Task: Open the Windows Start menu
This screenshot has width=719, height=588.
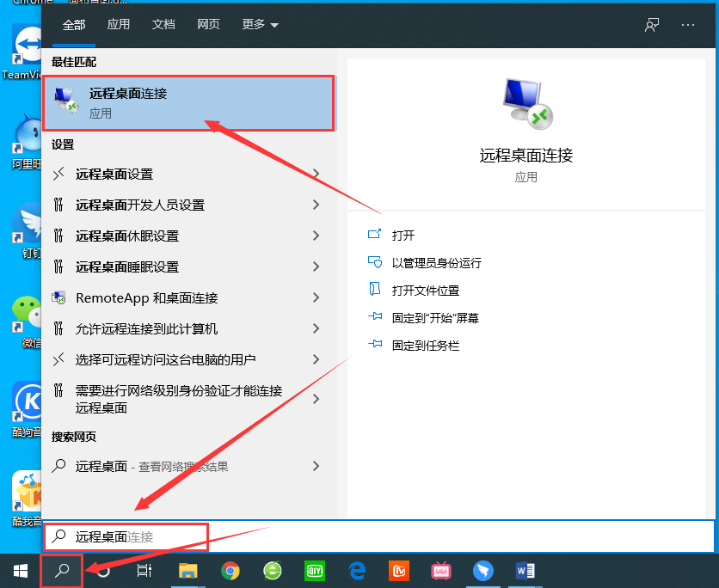Action: tap(20, 570)
